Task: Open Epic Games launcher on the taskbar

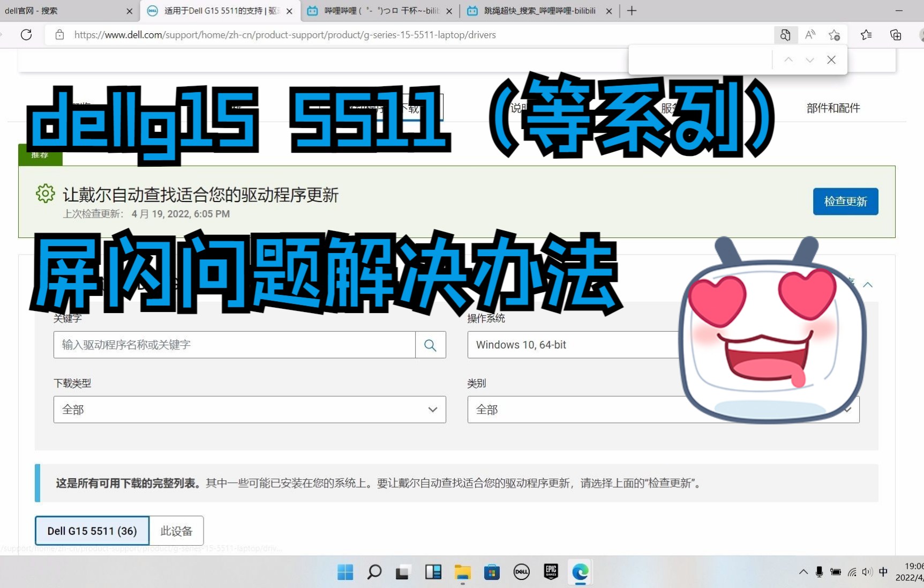Action: tap(551, 572)
